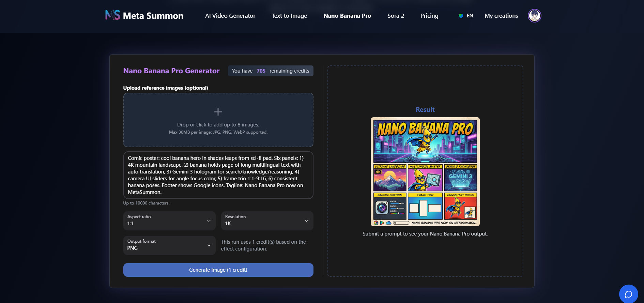The height and width of the screenshot is (303, 644).
Task: Click the Meta Summon brand name
Action: [153, 16]
